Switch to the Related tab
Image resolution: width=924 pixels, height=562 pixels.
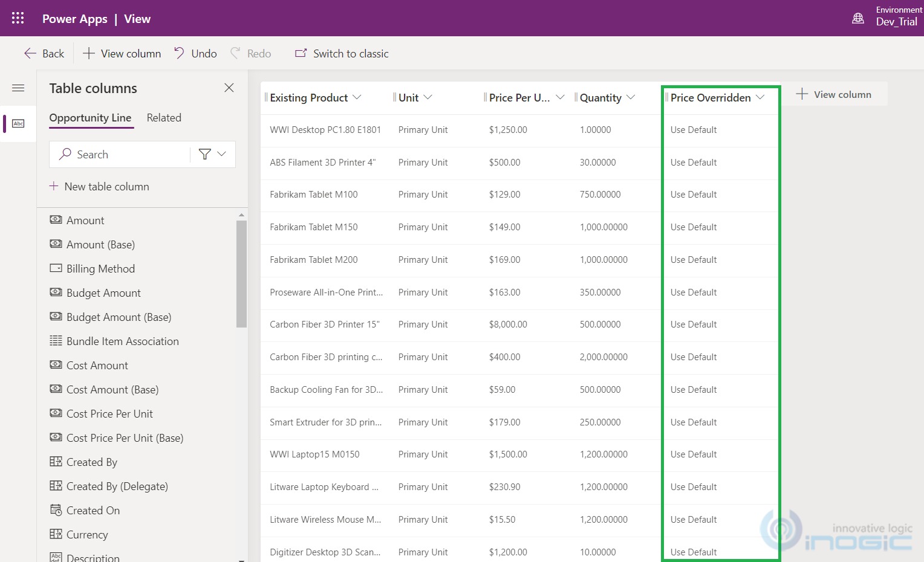[x=164, y=118]
